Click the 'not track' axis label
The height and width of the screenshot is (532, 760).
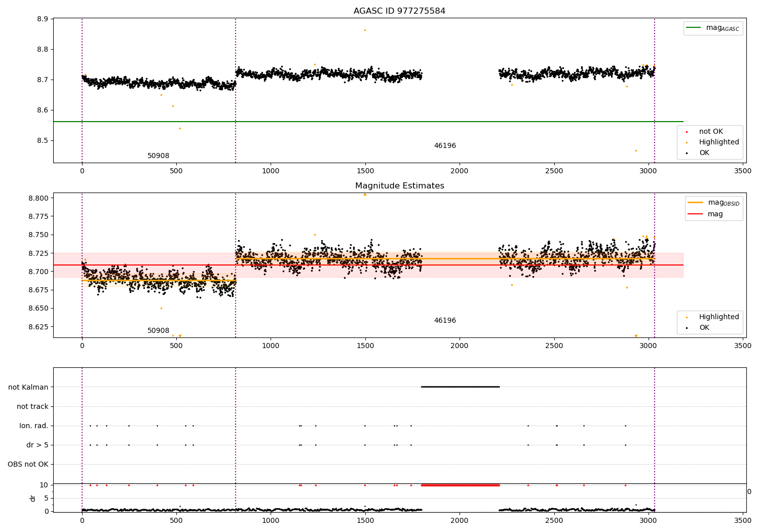point(32,406)
